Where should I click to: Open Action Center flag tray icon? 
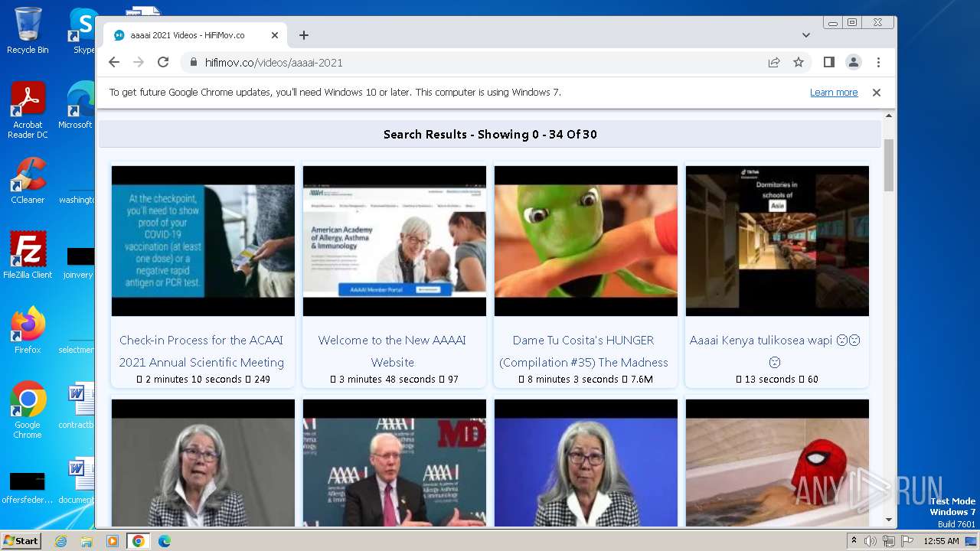(907, 541)
